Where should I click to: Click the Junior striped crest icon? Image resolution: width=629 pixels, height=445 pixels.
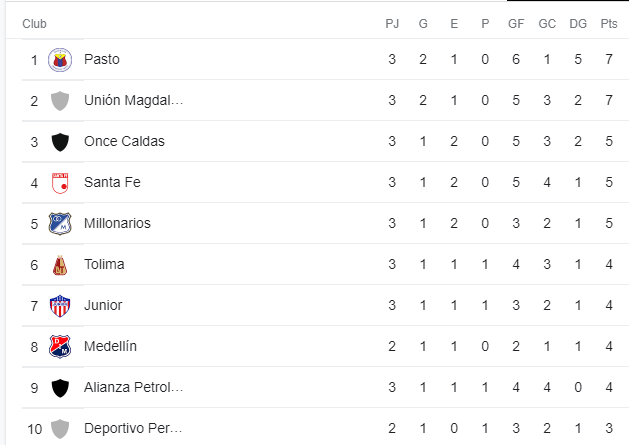click(x=60, y=306)
